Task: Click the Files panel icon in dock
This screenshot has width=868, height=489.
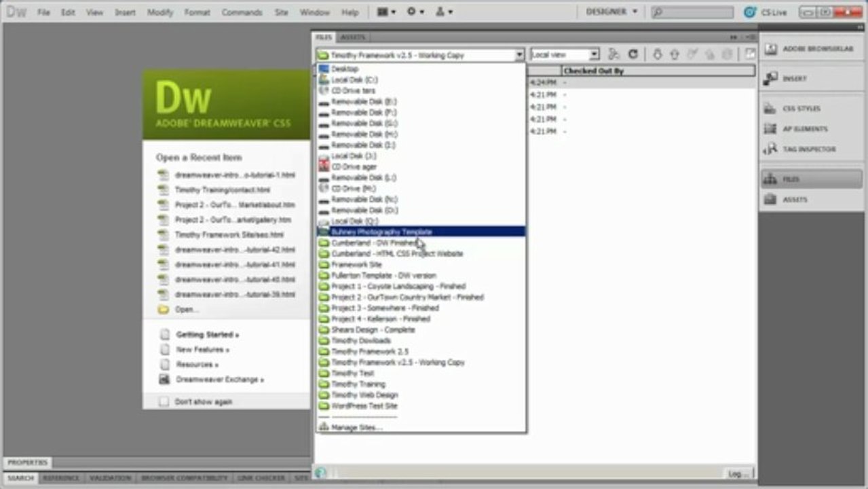Action: click(770, 179)
